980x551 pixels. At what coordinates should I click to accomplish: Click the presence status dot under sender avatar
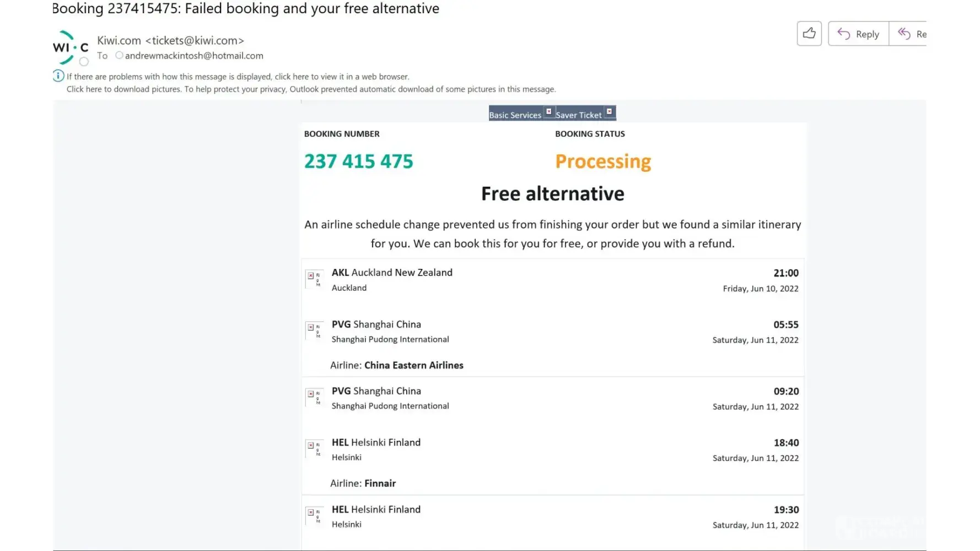pyautogui.click(x=84, y=62)
